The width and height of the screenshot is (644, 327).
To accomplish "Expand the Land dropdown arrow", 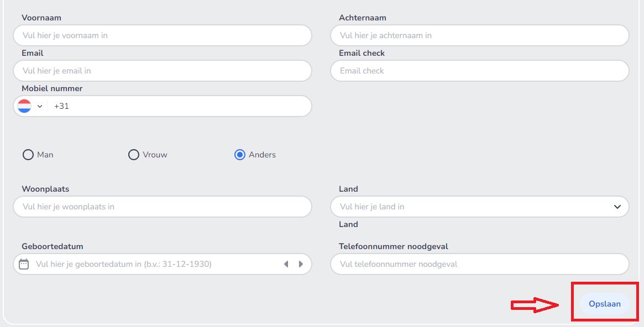I will click(617, 207).
